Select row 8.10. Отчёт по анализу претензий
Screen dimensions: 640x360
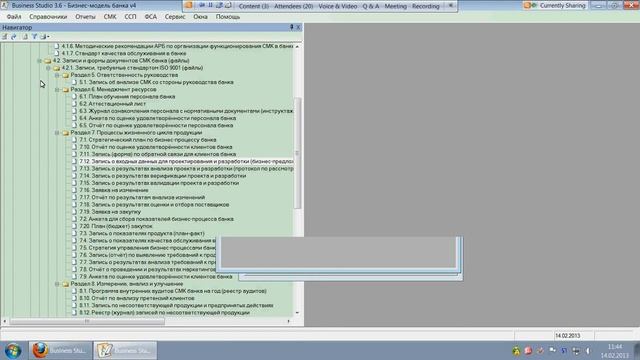click(137, 298)
